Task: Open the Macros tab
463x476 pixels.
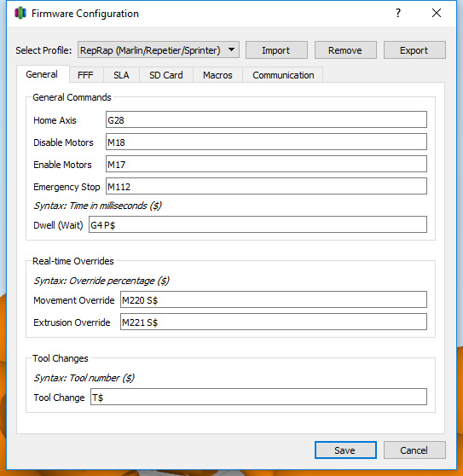Action: (x=217, y=75)
